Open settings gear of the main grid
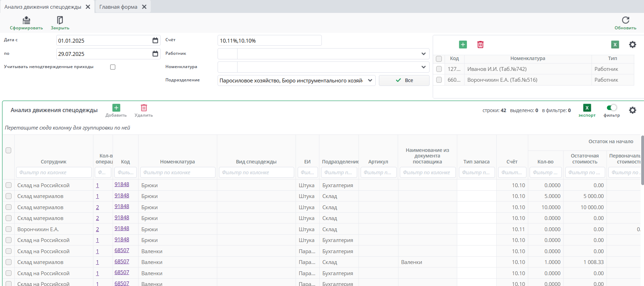This screenshot has width=644, height=286. (x=632, y=110)
